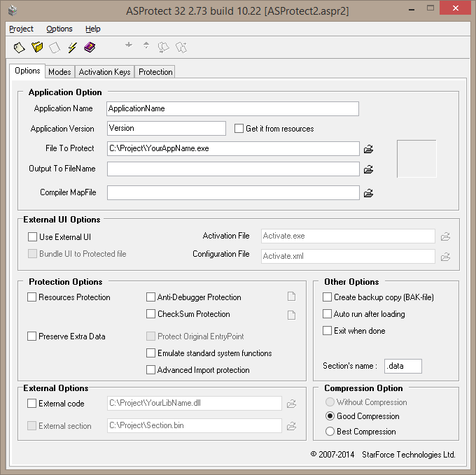The image size is (476, 475).
Task: Click document icon beside Anti-Debugger Protection
Action: 291,297
